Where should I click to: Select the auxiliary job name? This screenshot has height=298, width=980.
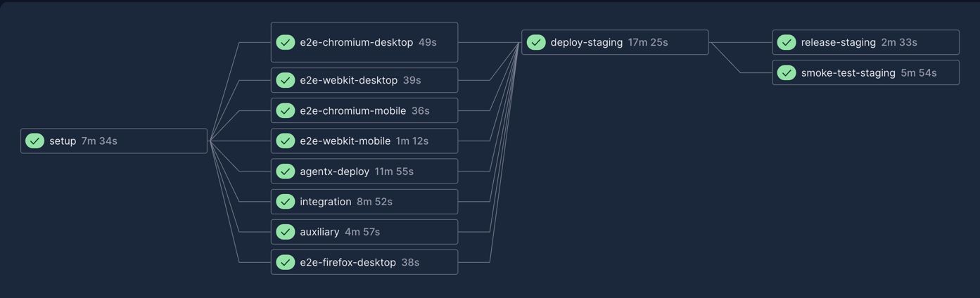pos(319,232)
